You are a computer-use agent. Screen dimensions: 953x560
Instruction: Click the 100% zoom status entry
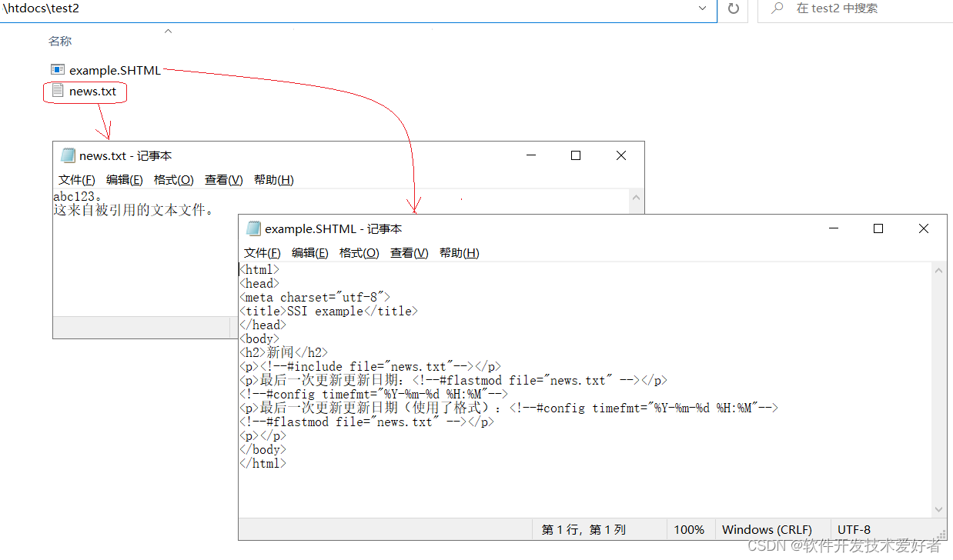click(x=689, y=529)
